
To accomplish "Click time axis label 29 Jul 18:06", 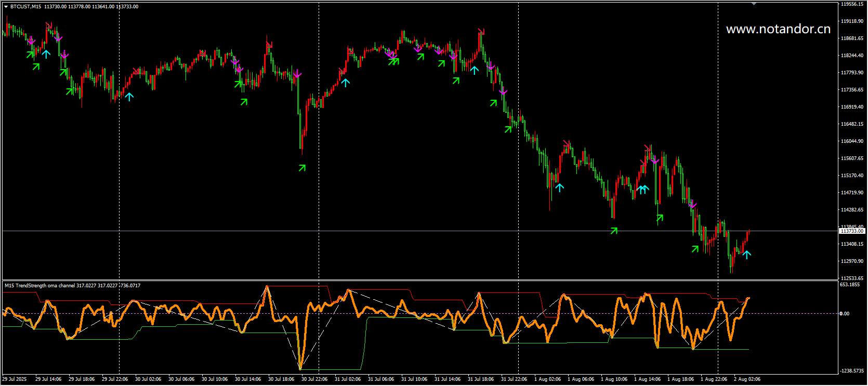I will click(82, 379).
